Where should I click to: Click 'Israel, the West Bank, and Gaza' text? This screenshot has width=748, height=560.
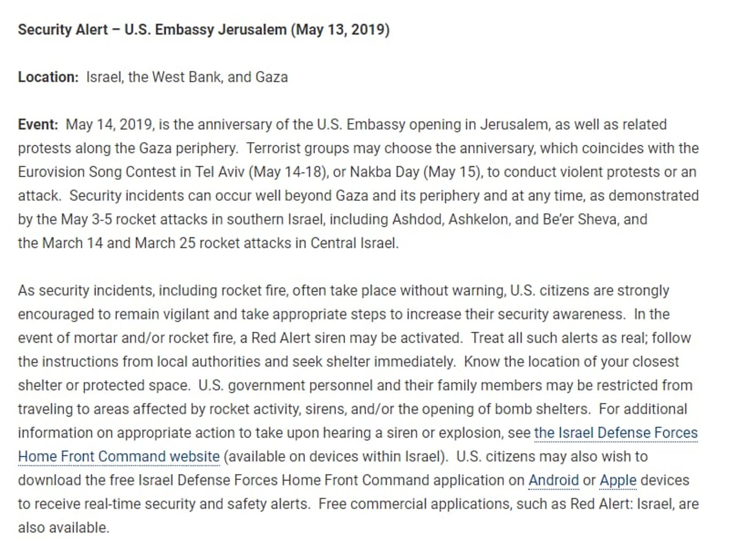coord(187,77)
